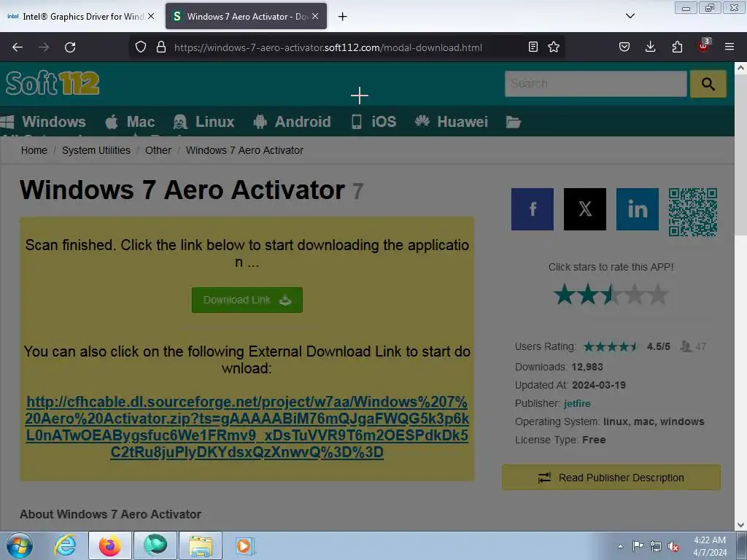The width and height of the screenshot is (747, 560).
Task: Bookmark this page with the star icon
Action: (554, 47)
